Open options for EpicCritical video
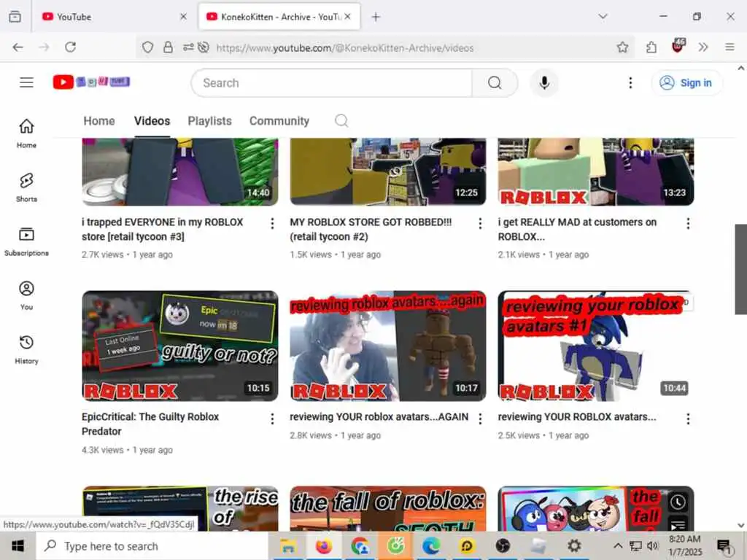Viewport: 747px width, 560px height. point(272,419)
